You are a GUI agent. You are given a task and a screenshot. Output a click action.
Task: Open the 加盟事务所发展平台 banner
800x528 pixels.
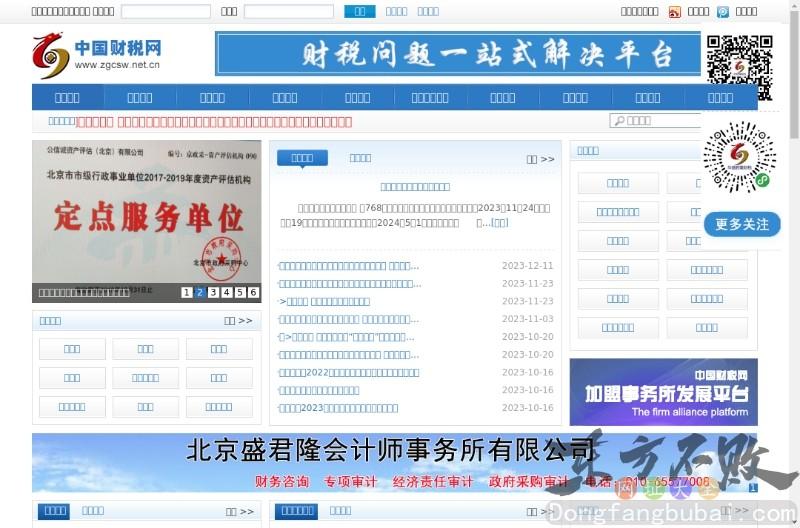(663, 392)
